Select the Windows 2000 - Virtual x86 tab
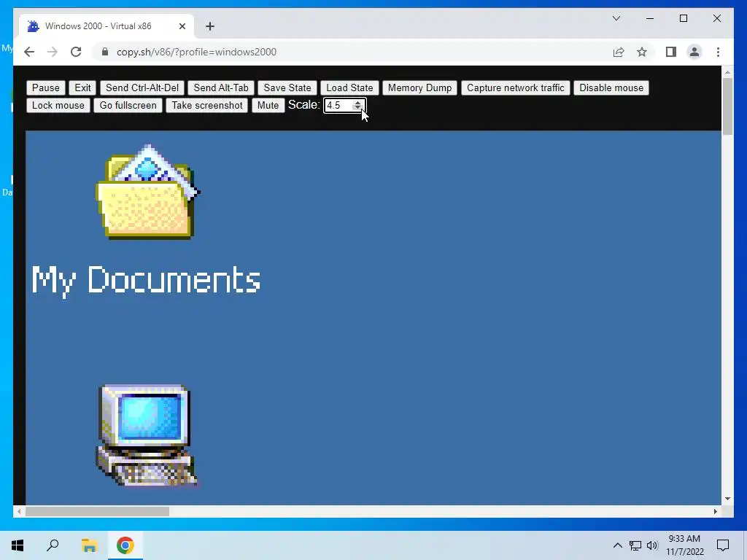Viewport: 747px width, 560px height. point(107,26)
